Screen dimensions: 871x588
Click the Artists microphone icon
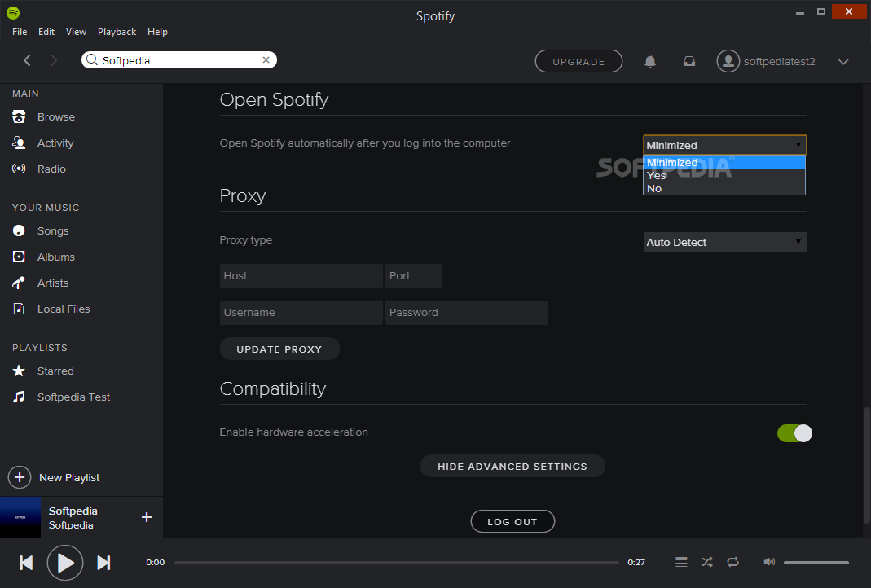[x=19, y=283]
